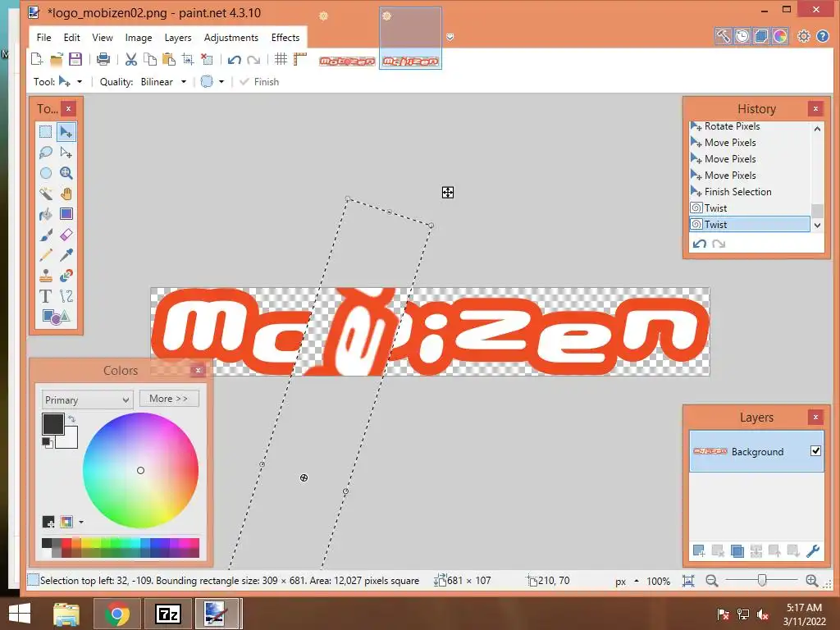Toggle the rulers display

pyautogui.click(x=300, y=59)
